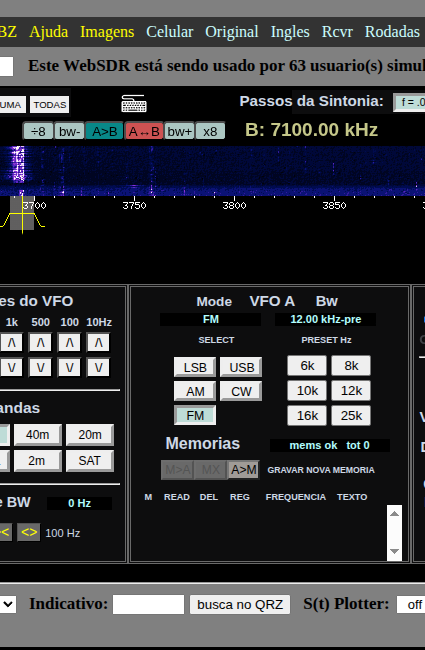
Task: Open the Rcvr menu link
Action: click(337, 32)
